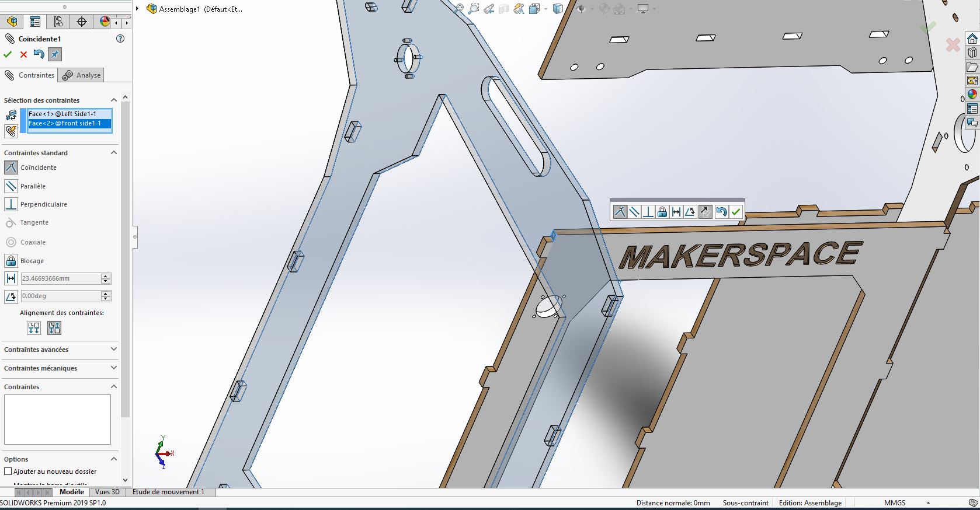Enable the Ajouter au nouveau dossier checkbox
This screenshot has height=510, width=980.
click(8, 471)
